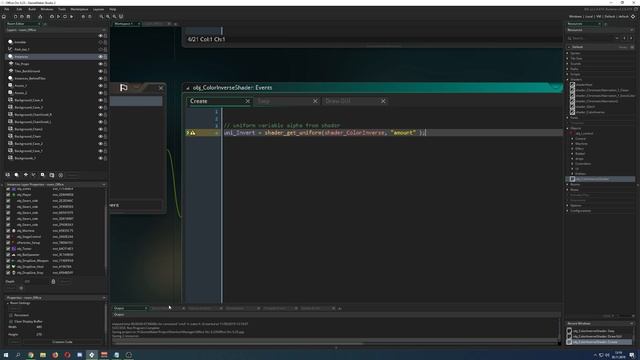Hide the Instances layer with its eye icon
Screen dimensions: 640x360
coord(100,56)
